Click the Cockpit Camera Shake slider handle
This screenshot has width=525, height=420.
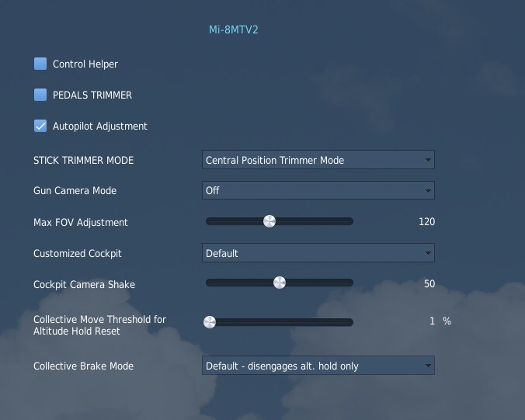(x=280, y=283)
